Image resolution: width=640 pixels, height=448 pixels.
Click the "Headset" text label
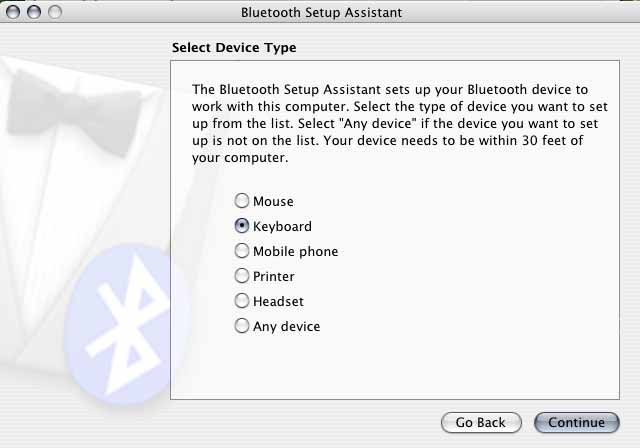278,301
